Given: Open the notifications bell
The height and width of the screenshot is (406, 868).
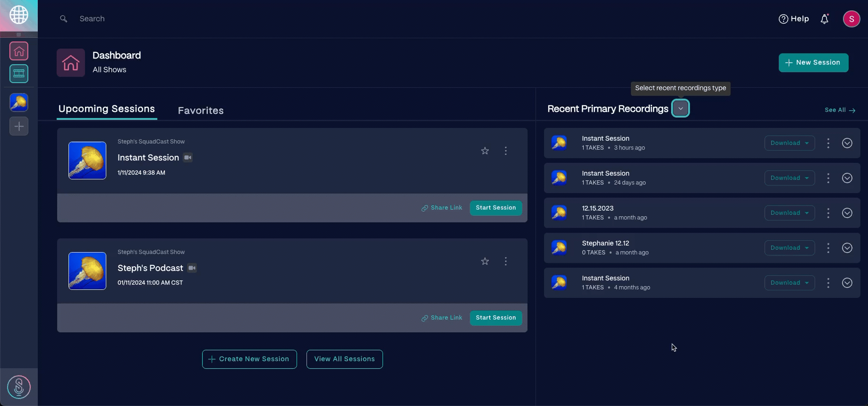Looking at the screenshot, I should point(824,19).
